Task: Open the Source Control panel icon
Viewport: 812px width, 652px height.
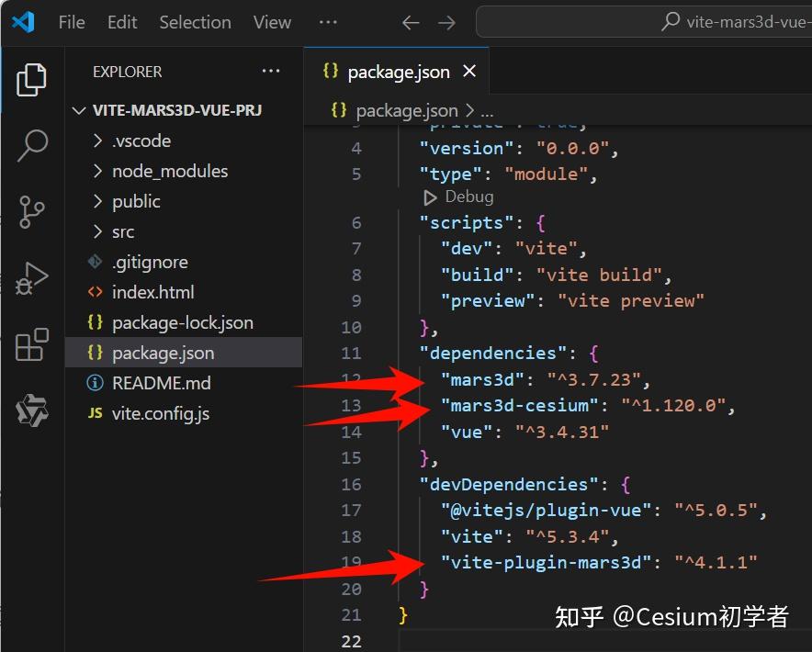Action: point(31,212)
